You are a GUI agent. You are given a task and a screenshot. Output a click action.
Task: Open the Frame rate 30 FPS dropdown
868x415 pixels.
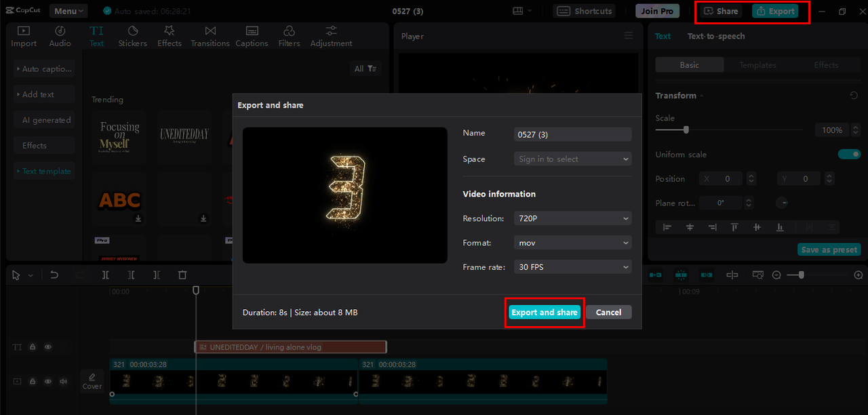pos(572,267)
